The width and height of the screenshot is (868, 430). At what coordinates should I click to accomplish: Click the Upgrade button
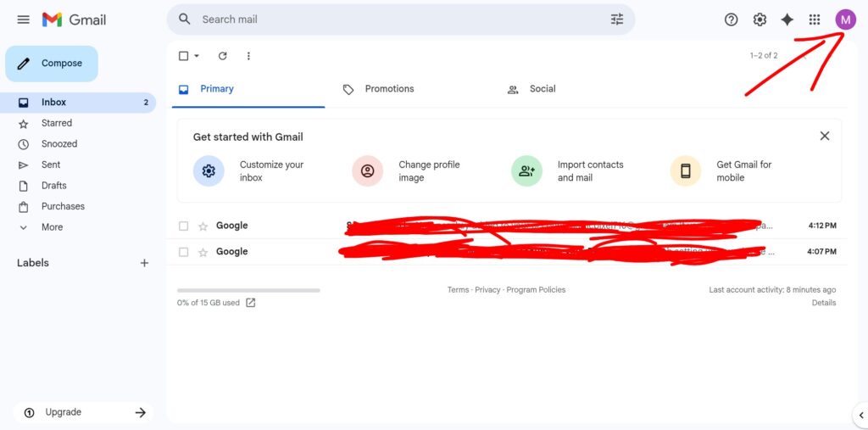tap(83, 412)
